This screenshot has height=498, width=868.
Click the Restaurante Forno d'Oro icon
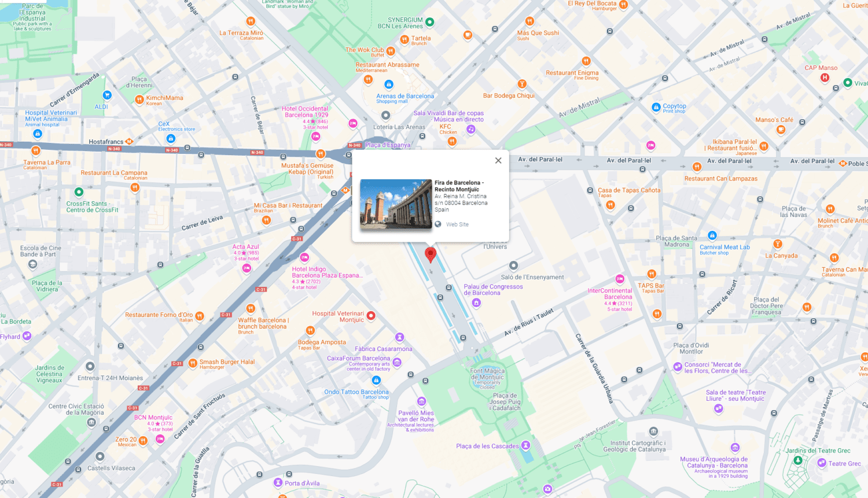tap(200, 316)
